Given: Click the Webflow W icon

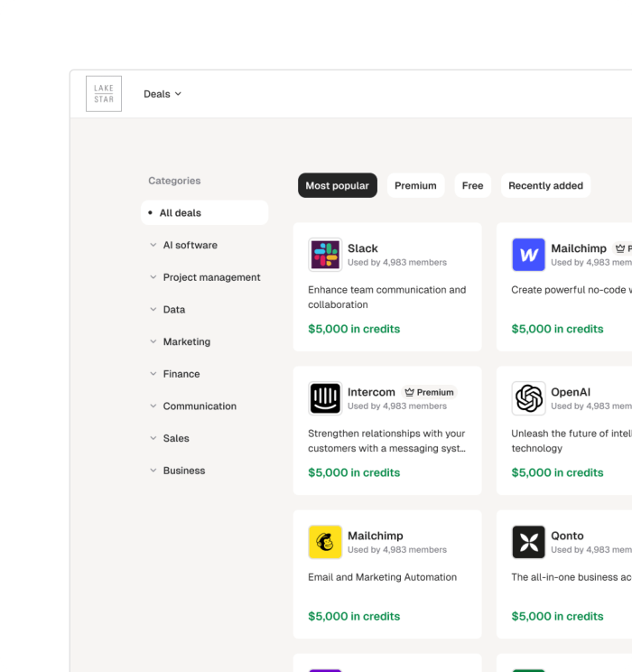Looking at the screenshot, I should click(529, 255).
